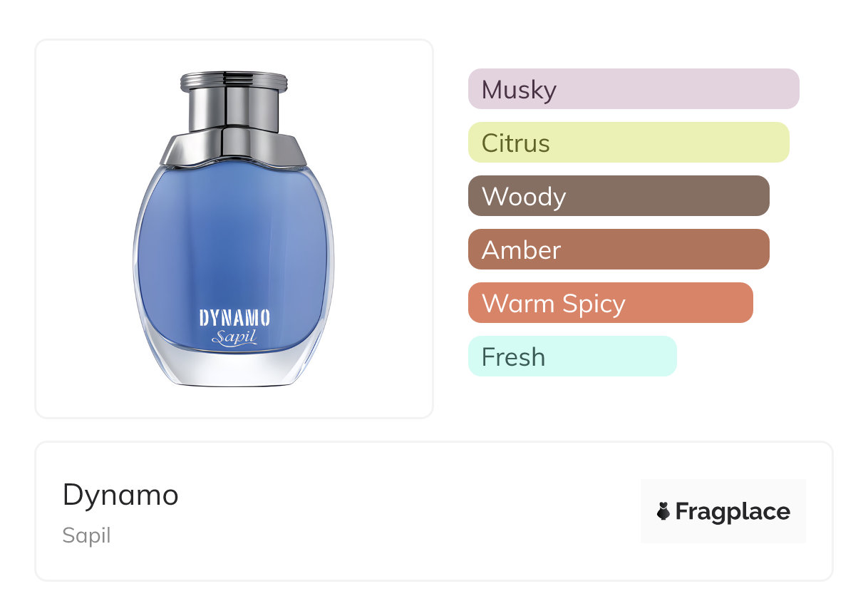Click the Fragplace perfume bottle logo icon
The image size is (868, 616).
pyautogui.click(x=663, y=511)
